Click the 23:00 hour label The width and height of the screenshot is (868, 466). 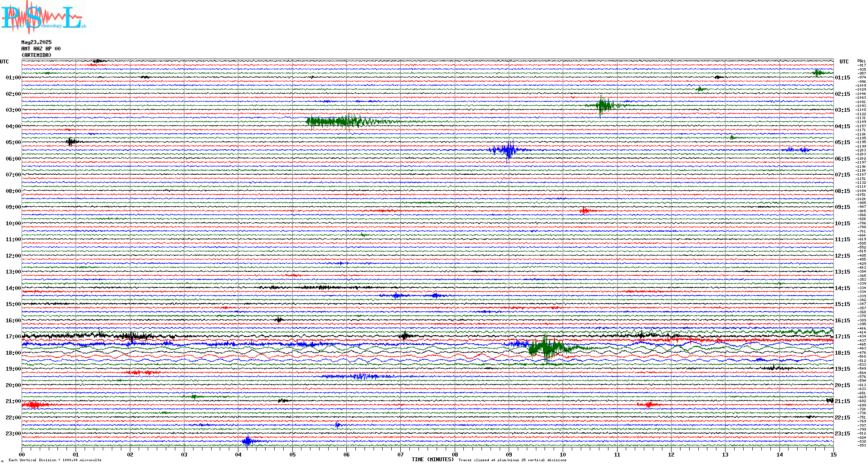tap(13, 434)
